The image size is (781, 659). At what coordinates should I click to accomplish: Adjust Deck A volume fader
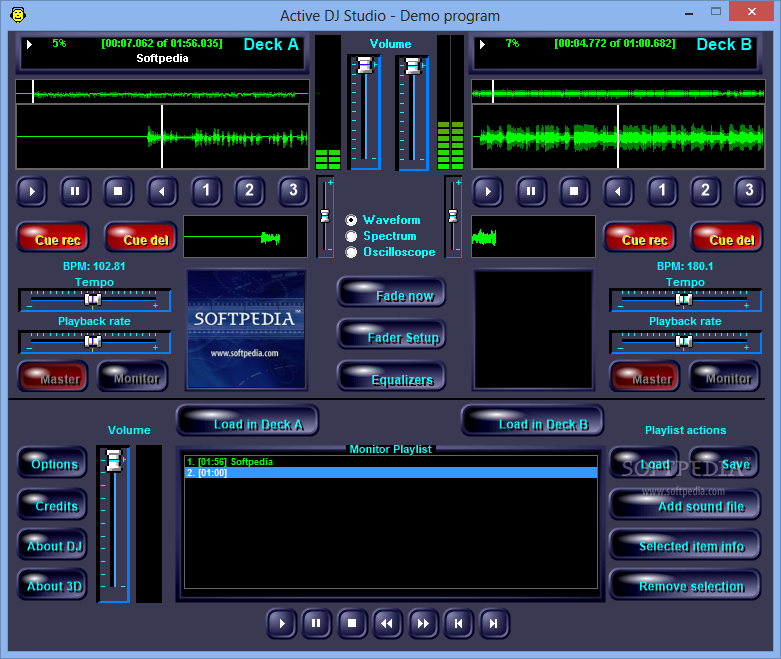(x=366, y=66)
